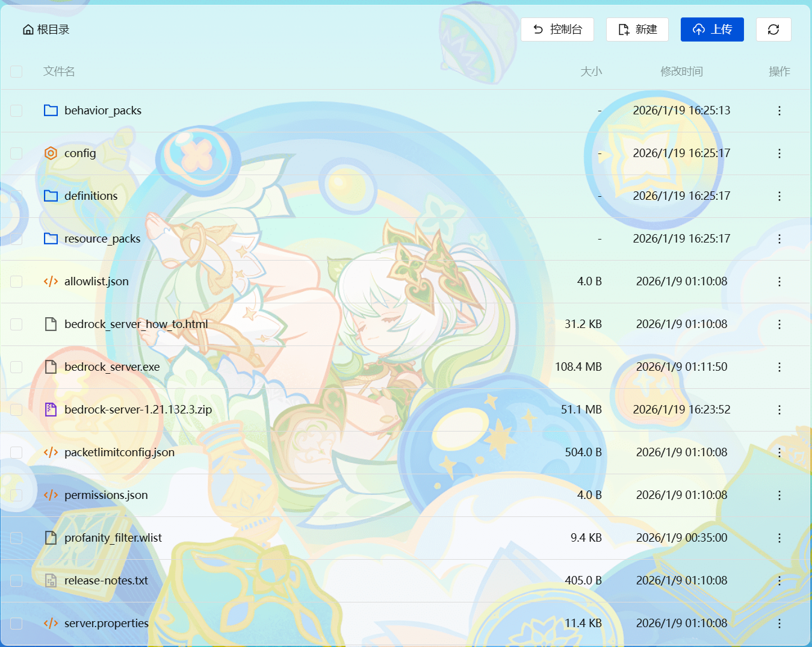812x647 pixels.
Task: Toggle the select-all checkbox in header
Action: 16,72
